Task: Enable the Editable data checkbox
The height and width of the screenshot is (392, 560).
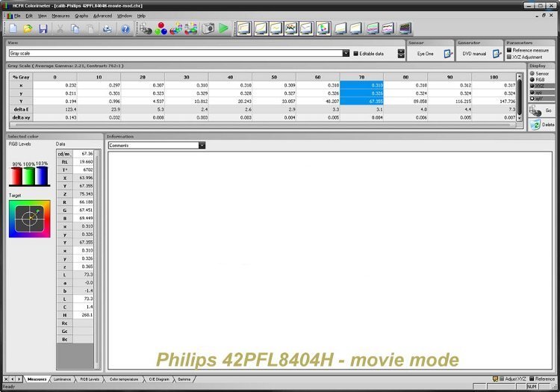Action: click(355, 54)
